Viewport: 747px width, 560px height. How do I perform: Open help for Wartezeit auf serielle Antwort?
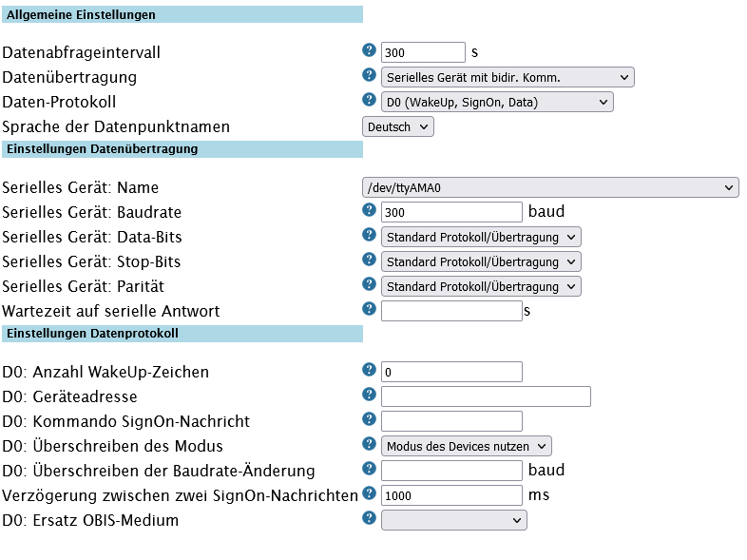[x=369, y=309]
